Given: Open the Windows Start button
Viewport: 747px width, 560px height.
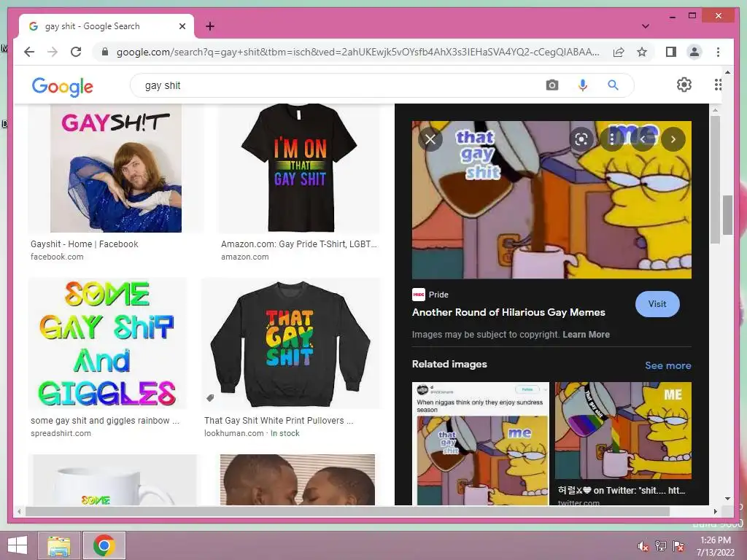Looking at the screenshot, I should coord(18,545).
